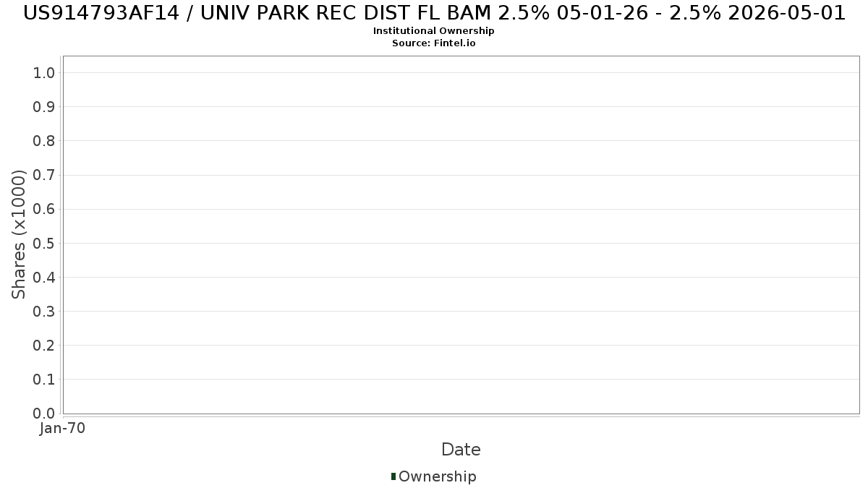Select the 0.7 y-axis tick label
The image size is (868, 488).
pyautogui.click(x=44, y=175)
